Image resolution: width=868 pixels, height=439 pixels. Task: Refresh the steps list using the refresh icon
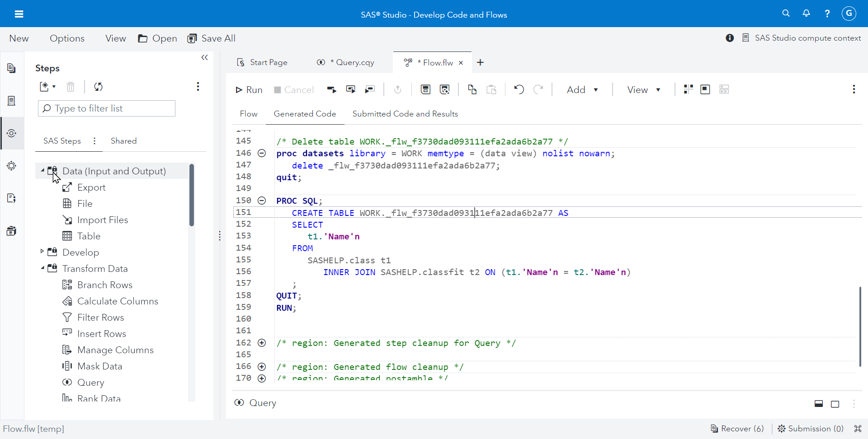coord(98,87)
